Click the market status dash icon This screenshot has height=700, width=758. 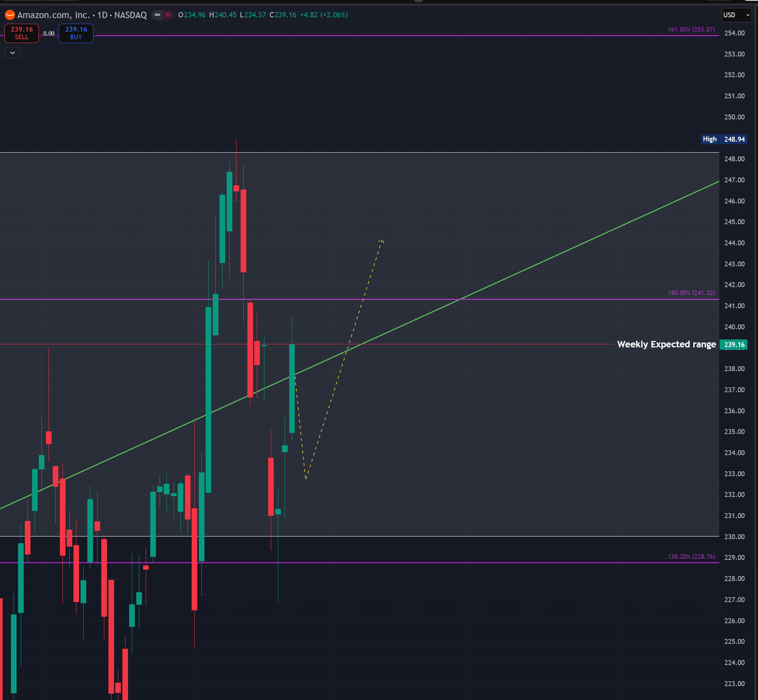pos(157,15)
